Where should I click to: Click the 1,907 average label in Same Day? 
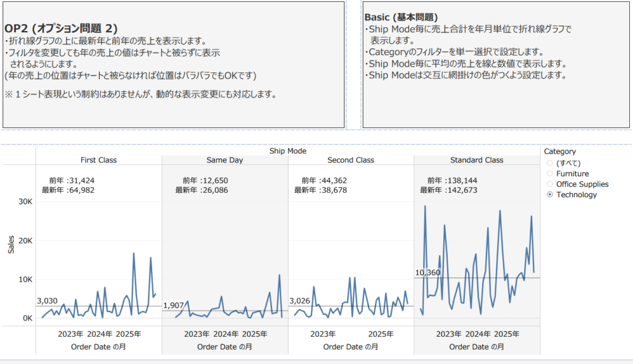(173, 305)
